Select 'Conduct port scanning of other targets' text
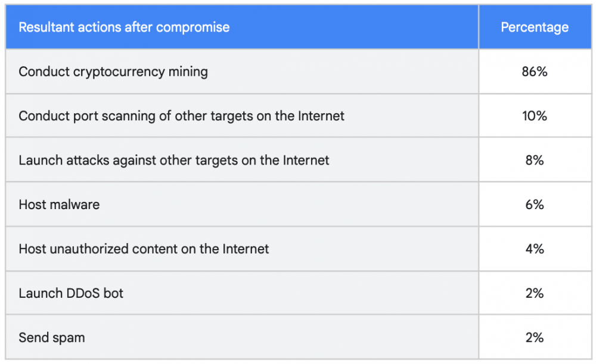Image resolution: width=596 pixels, height=364 pixels. coord(136,116)
